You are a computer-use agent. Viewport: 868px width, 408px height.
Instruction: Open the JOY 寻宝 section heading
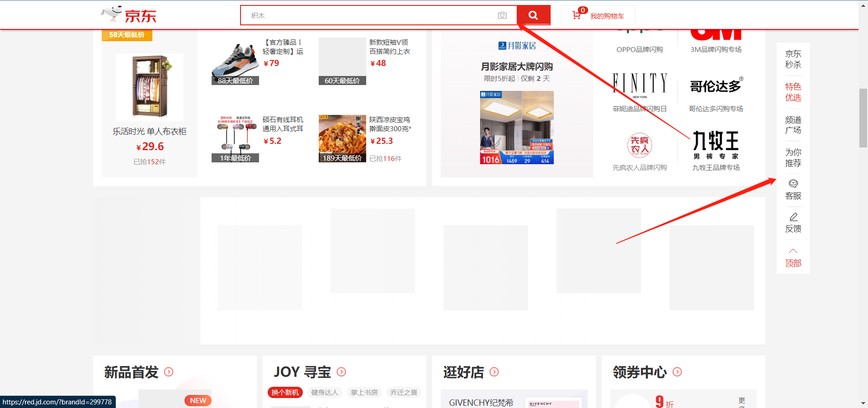click(302, 372)
